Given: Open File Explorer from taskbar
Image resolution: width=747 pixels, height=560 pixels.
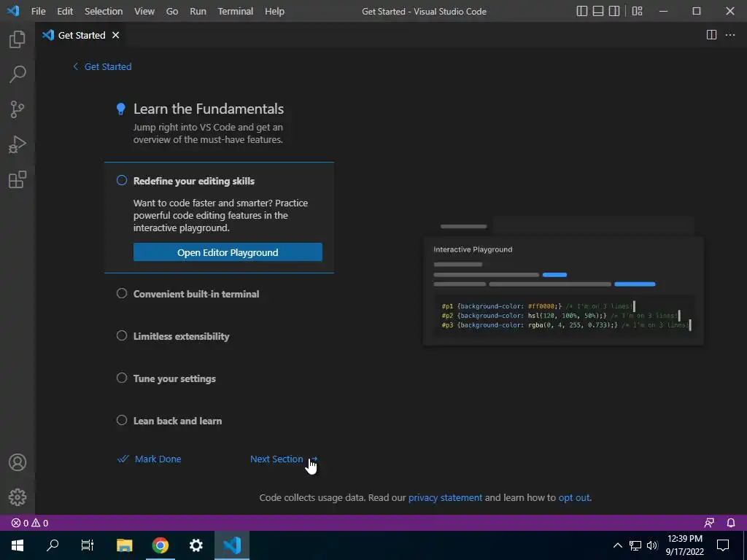Looking at the screenshot, I should pos(124,545).
